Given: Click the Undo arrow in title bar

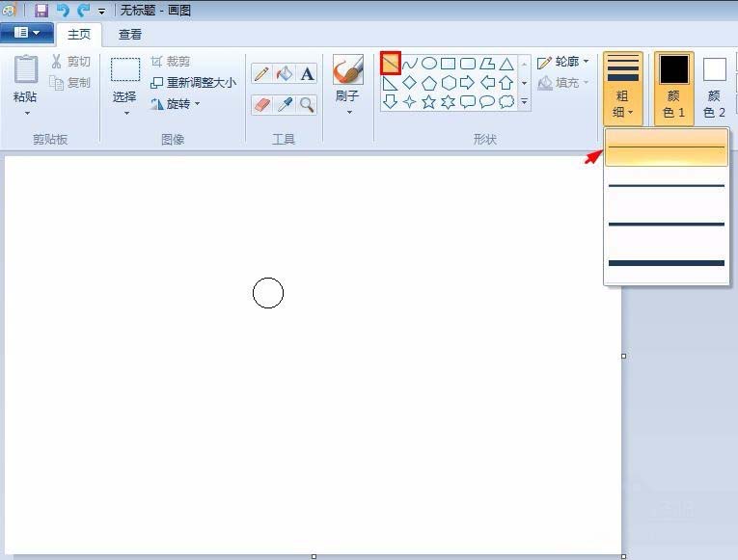Looking at the screenshot, I should pos(63,10).
